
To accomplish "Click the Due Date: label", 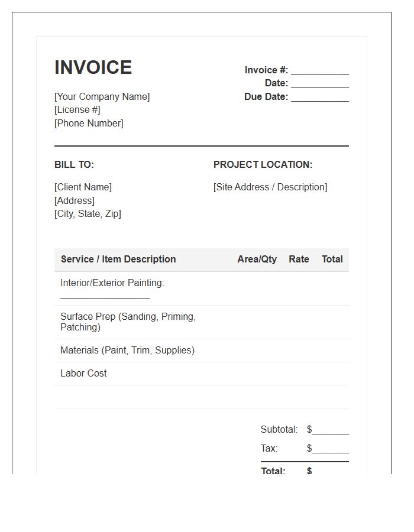I will tap(266, 97).
